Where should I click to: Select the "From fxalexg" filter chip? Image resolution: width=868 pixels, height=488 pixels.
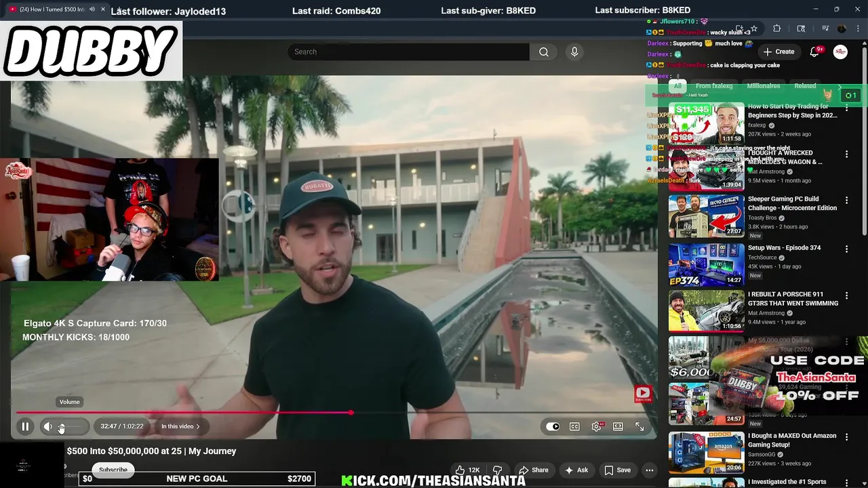click(714, 86)
